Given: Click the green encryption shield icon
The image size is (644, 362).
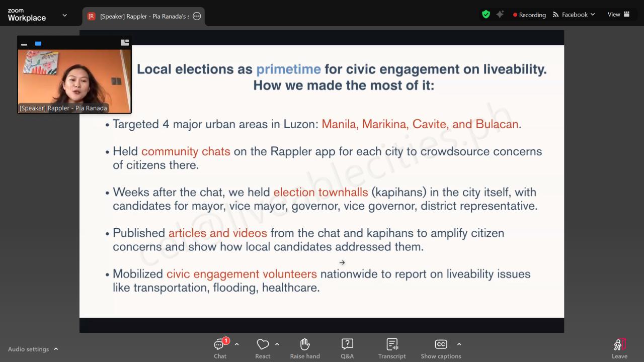Looking at the screenshot, I should click(486, 15).
